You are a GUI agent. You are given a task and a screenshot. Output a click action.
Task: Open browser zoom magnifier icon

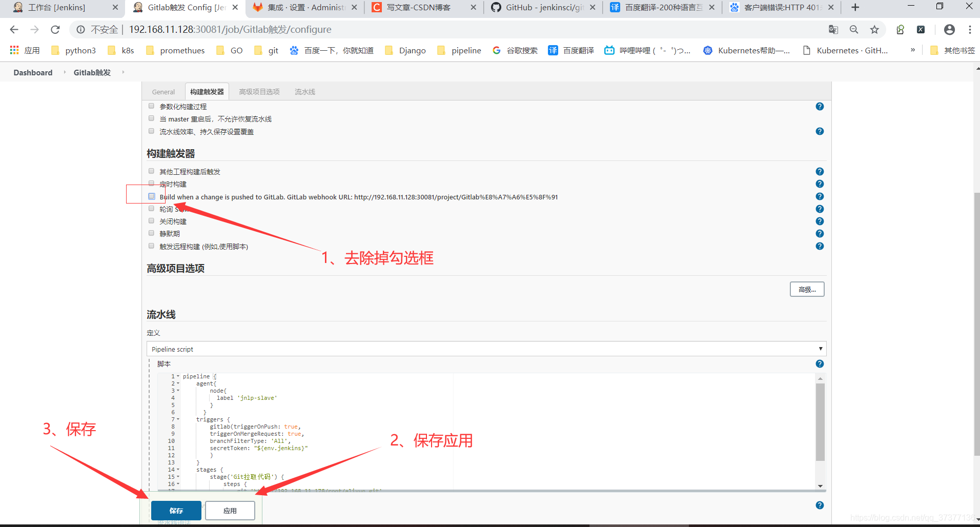pyautogui.click(x=854, y=30)
